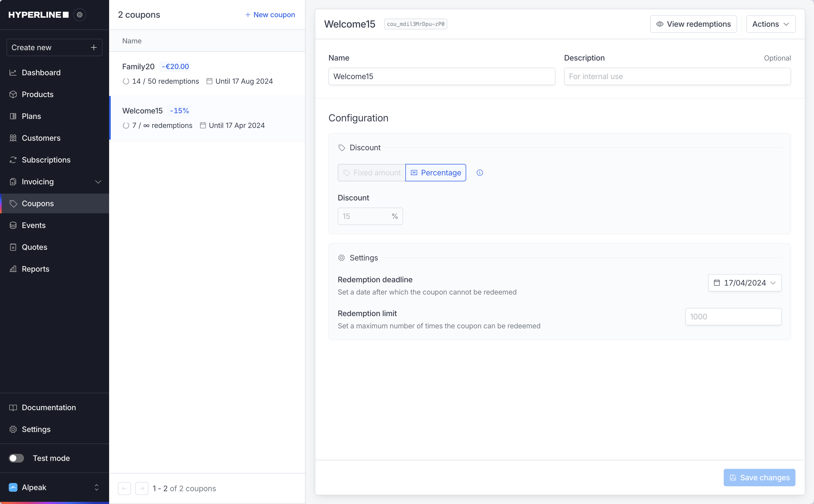The image size is (814, 504).
Task: Click Save changes button
Action: [759, 477]
